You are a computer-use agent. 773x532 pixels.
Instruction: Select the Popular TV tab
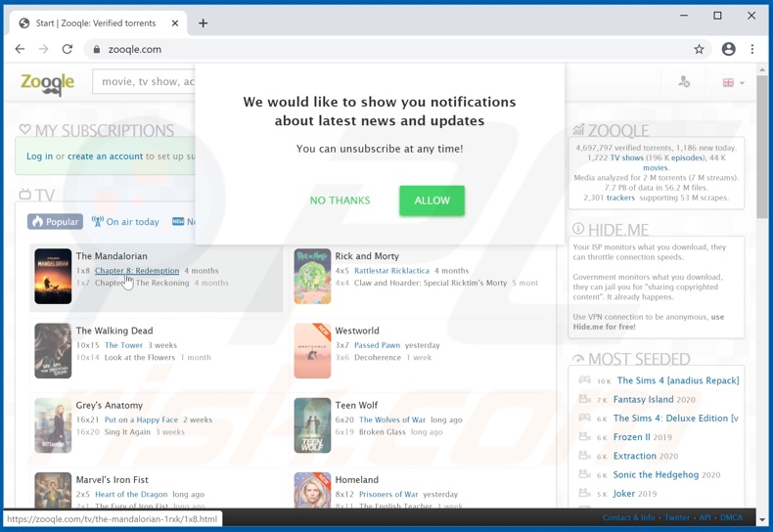pyautogui.click(x=55, y=222)
